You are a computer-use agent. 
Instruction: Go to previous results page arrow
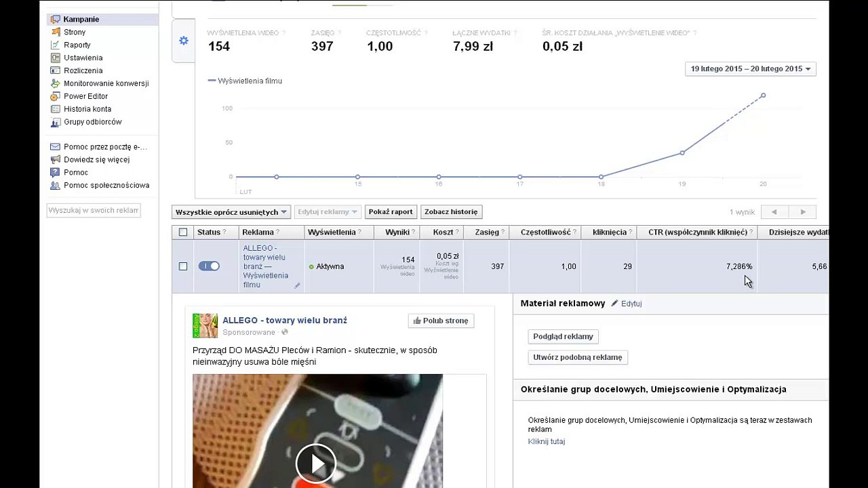pyautogui.click(x=774, y=212)
